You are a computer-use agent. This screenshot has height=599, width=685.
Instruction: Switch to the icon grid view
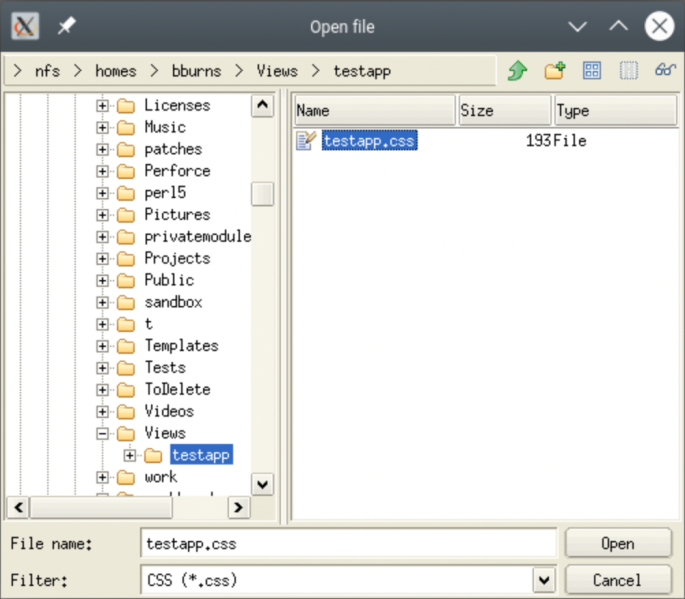click(x=592, y=71)
